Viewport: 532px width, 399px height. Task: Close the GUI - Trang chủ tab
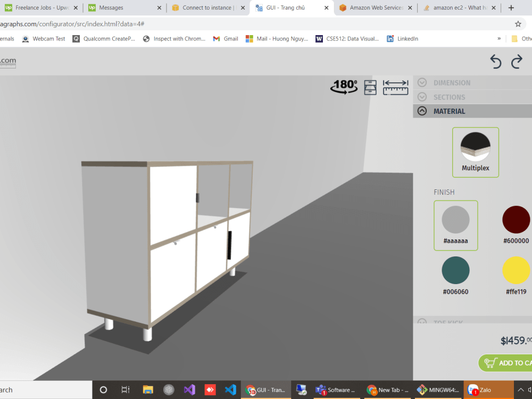(327, 7)
